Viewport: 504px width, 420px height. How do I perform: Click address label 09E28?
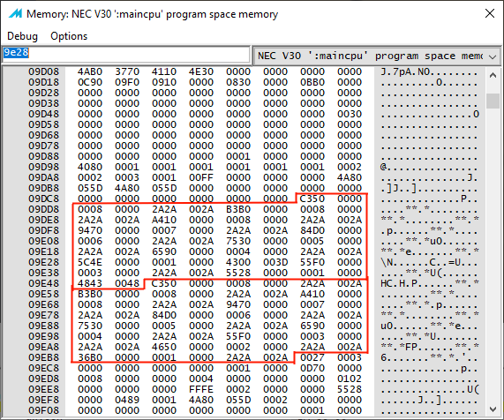(x=44, y=262)
